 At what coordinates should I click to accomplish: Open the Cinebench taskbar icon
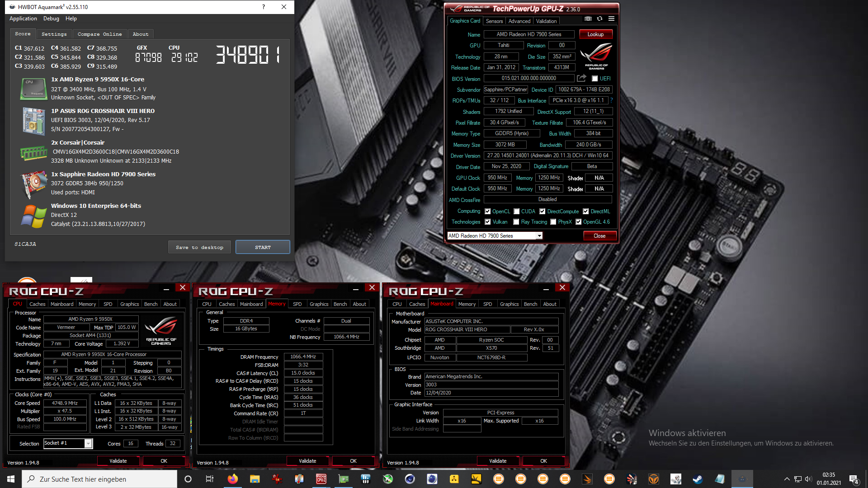(410, 479)
